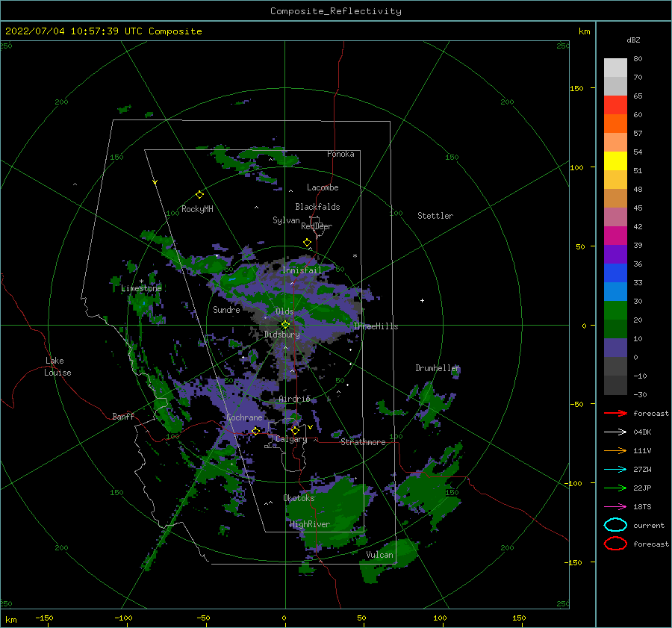Click the RockyMH label

(x=197, y=209)
